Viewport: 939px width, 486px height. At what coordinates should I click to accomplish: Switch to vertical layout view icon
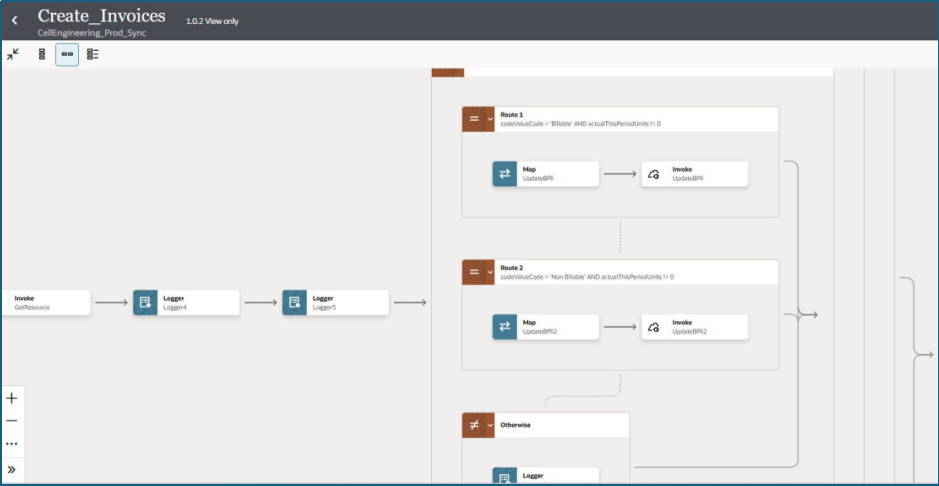coord(42,54)
